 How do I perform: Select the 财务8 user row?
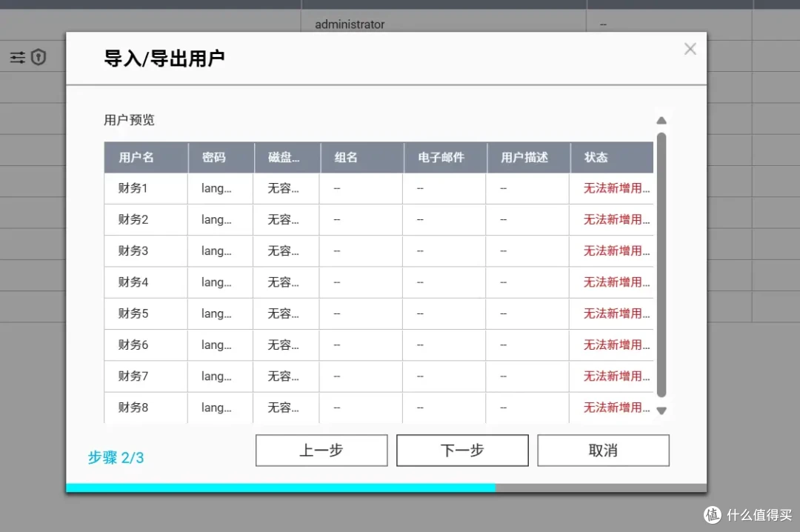click(x=379, y=408)
